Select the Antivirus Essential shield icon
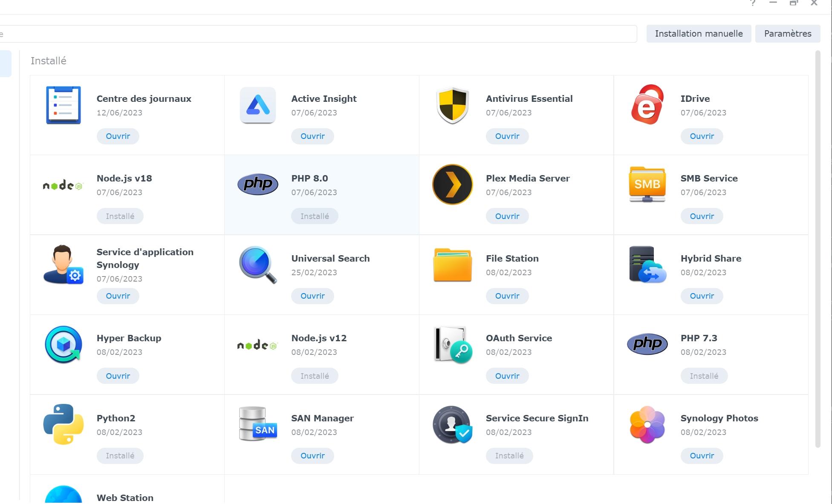832x504 pixels. [452, 105]
